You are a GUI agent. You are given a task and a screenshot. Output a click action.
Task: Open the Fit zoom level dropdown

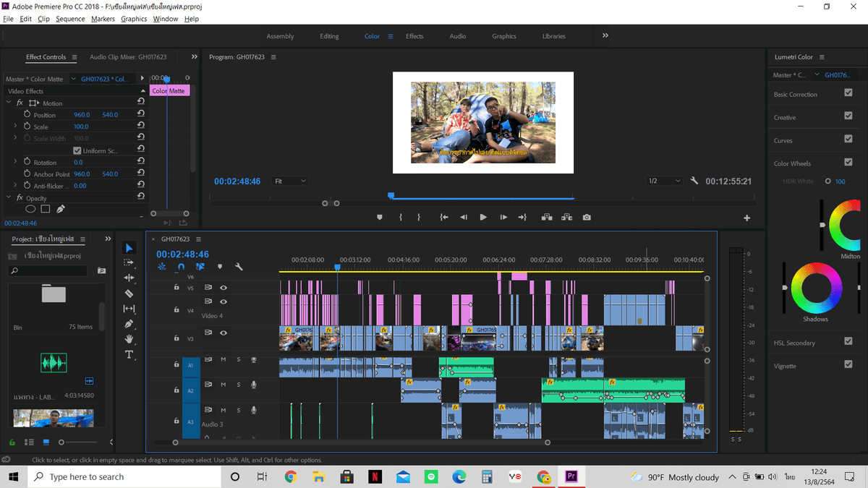(290, 181)
